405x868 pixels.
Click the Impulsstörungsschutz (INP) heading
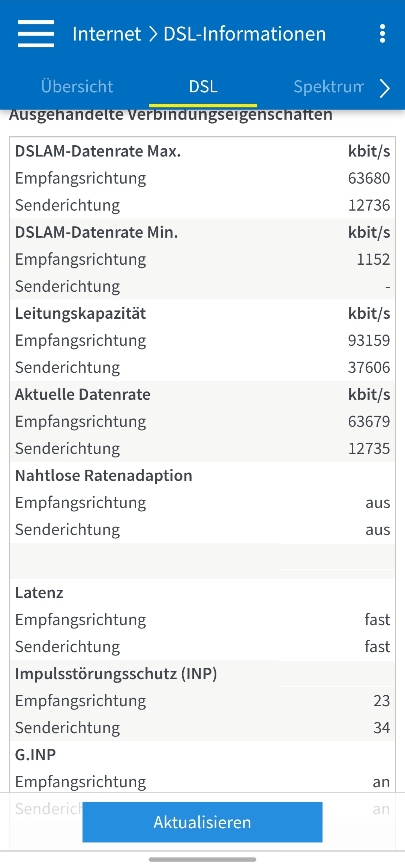(116, 674)
